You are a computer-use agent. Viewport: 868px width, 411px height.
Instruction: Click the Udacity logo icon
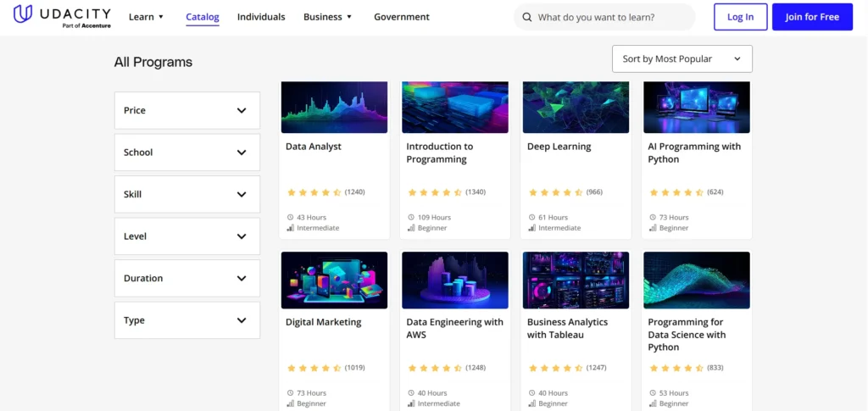[x=24, y=14]
